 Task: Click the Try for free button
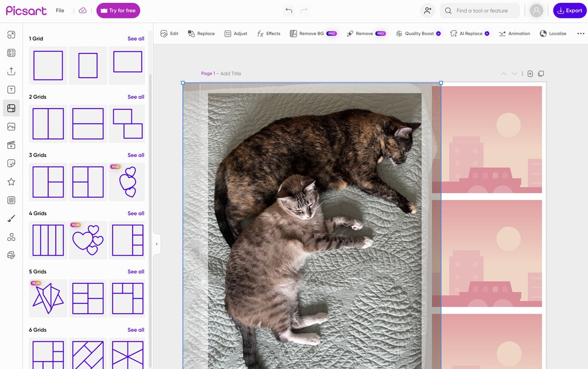pyautogui.click(x=118, y=10)
